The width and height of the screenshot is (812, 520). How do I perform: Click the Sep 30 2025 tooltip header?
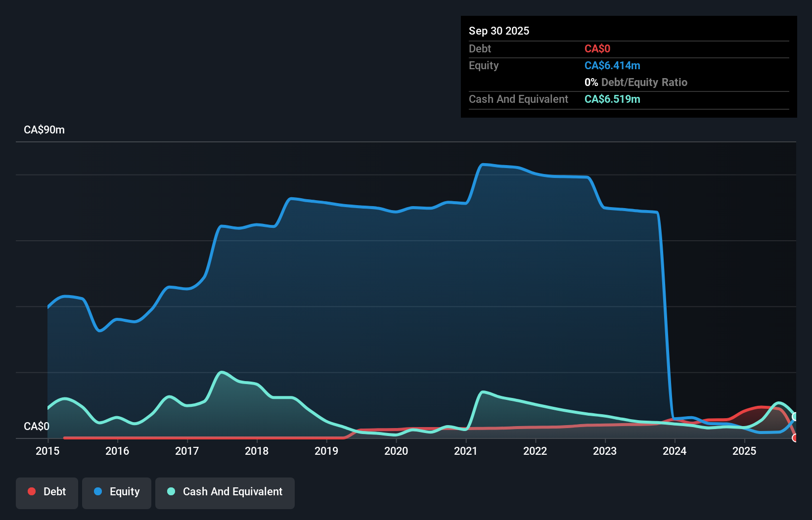coord(499,31)
